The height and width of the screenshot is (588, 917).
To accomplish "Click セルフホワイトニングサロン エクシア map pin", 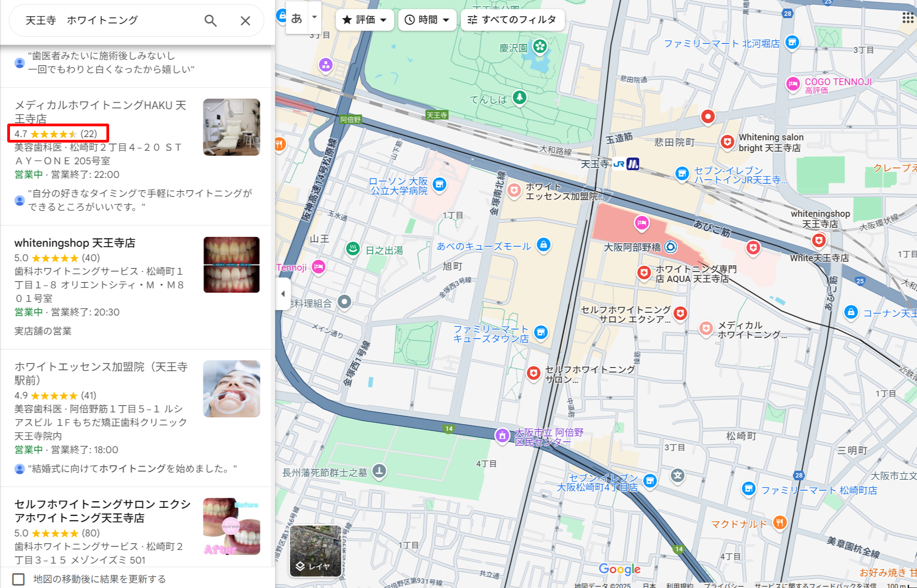I will (680, 313).
